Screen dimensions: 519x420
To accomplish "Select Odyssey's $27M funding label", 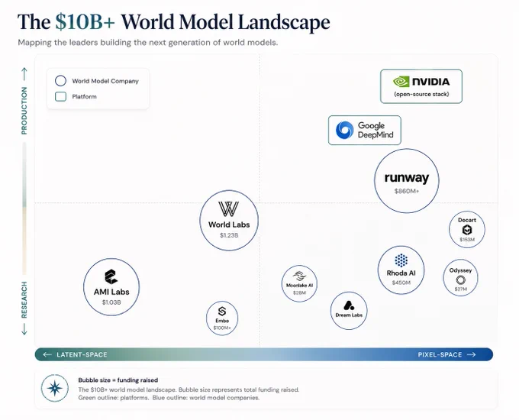I will click(x=460, y=289).
